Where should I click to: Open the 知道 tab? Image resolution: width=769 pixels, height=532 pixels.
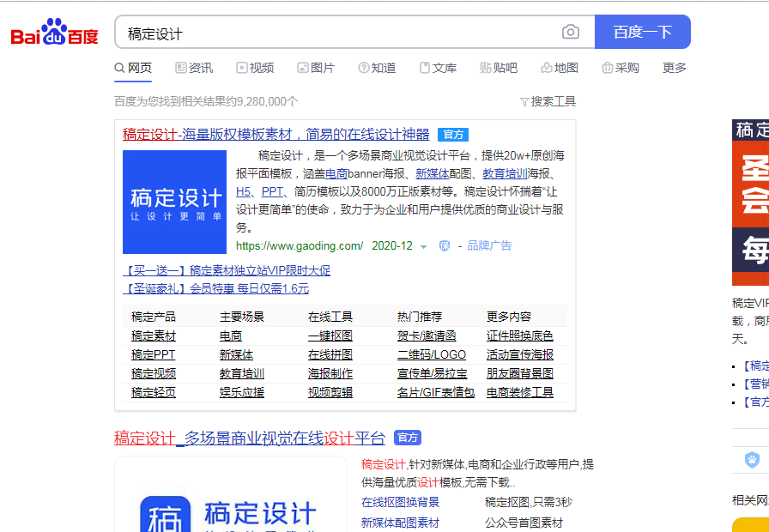pos(377,68)
